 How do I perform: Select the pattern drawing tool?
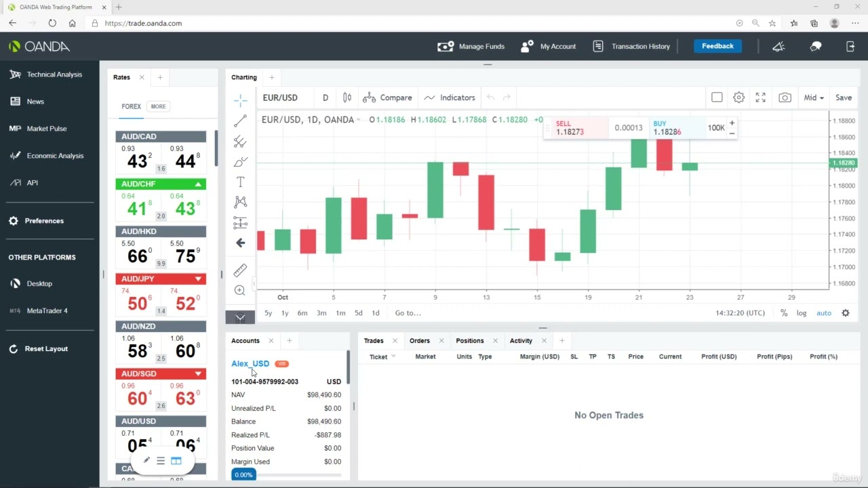tap(240, 202)
